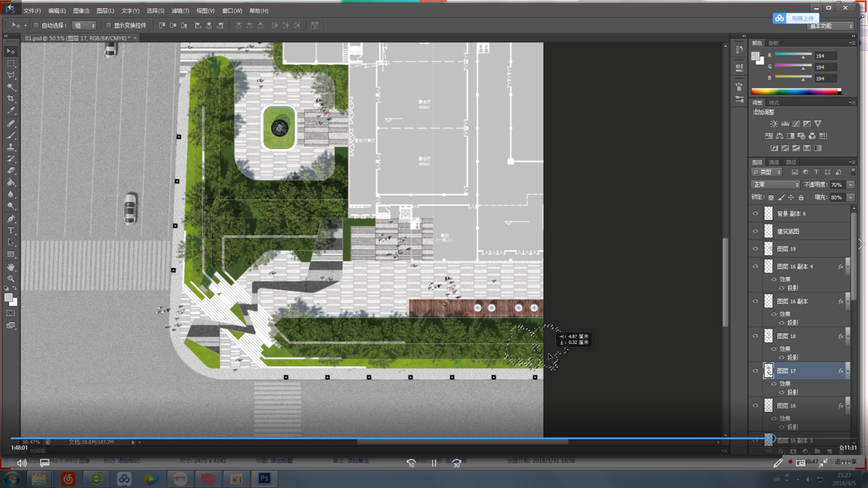The image size is (868, 488).
Task: Hide the 建筑底图 layer
Action: 755,231
